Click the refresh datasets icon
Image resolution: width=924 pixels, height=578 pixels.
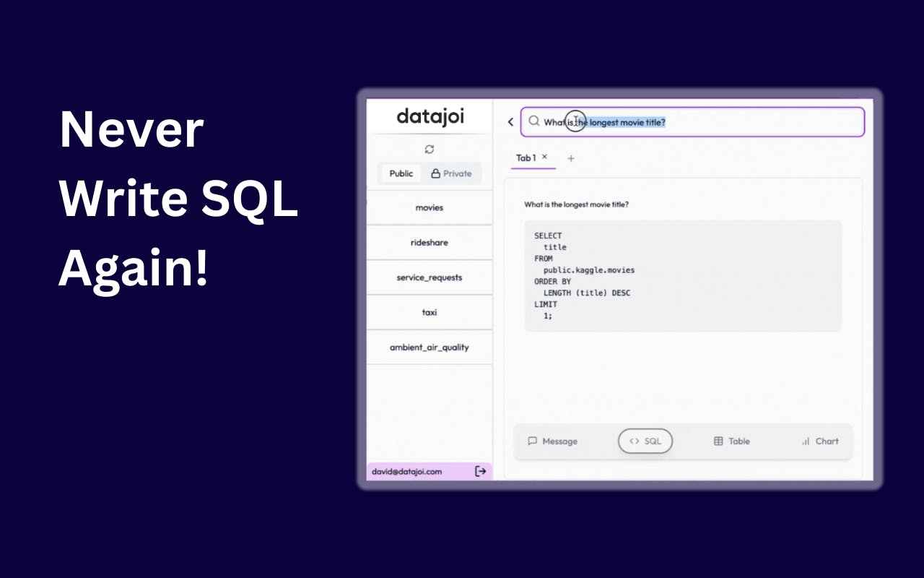(x=430, y=149)
